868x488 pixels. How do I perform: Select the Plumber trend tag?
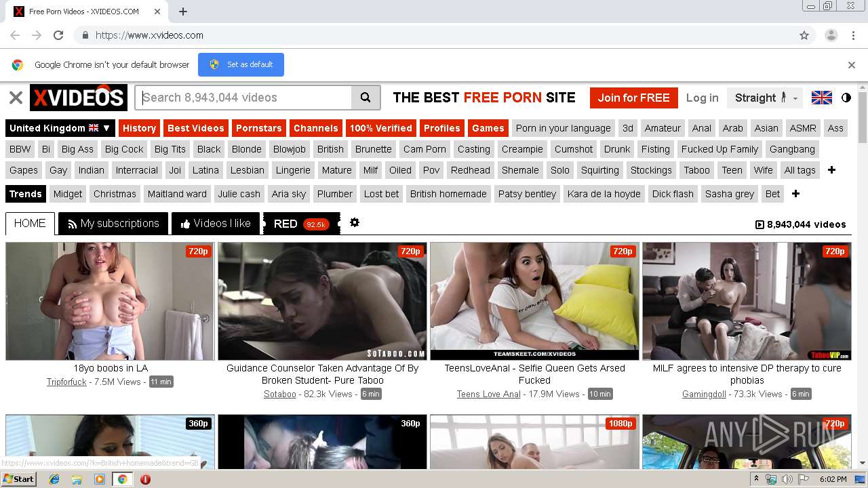pyautogui.click(x=335, y=194)
